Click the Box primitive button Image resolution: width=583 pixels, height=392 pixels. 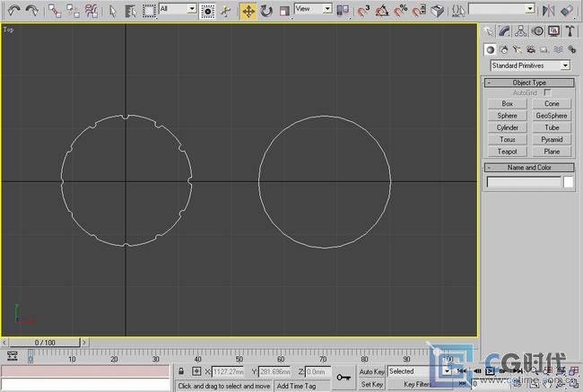point(507,104)
